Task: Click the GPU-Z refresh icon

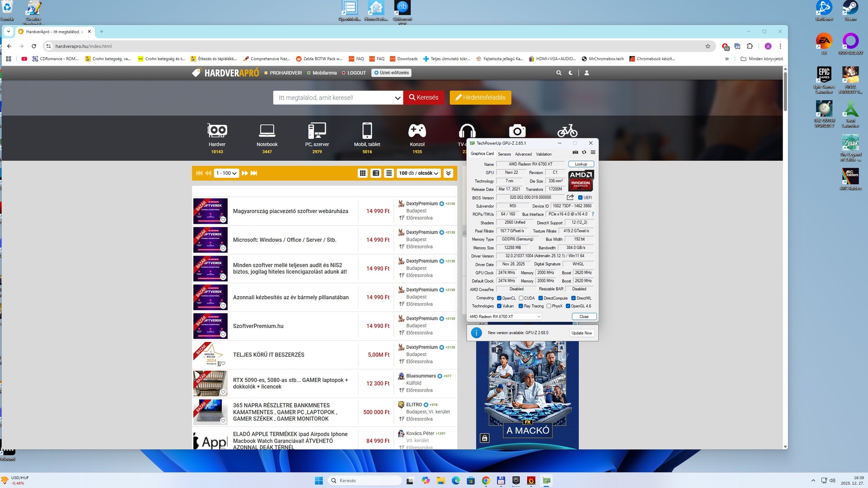Action: point(584,152)
